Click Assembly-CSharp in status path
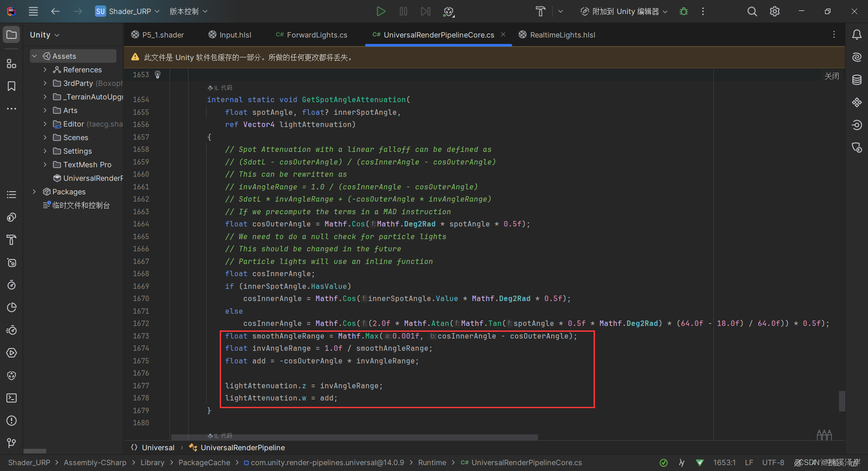Image resolution: width=868 pixels, height=471 pixels. click(x=95, y=462)
